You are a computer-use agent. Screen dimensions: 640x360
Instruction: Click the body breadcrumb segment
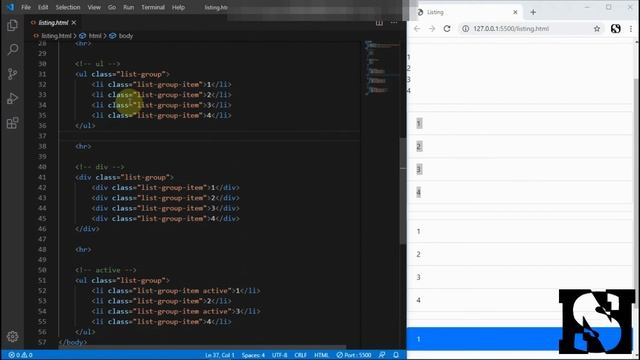click(126, 36)
